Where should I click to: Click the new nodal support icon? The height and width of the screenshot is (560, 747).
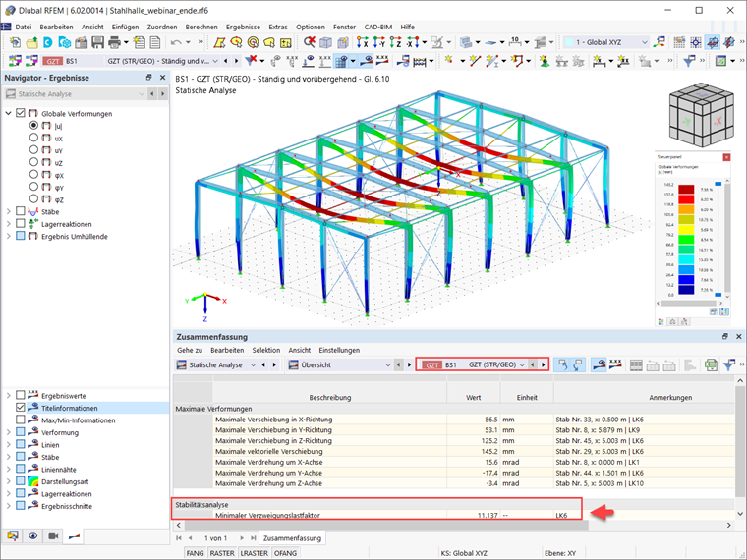pyautogui.click(x=545, y=61)
